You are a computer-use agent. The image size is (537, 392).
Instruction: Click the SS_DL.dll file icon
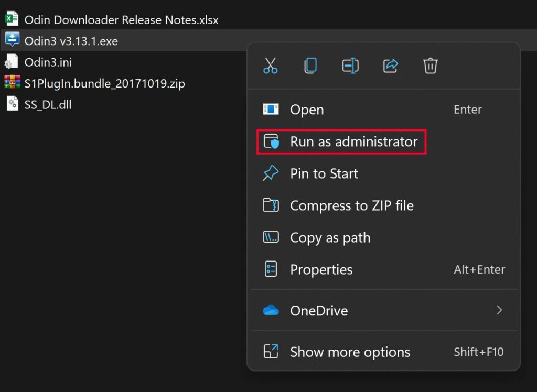tap(13, 103)
